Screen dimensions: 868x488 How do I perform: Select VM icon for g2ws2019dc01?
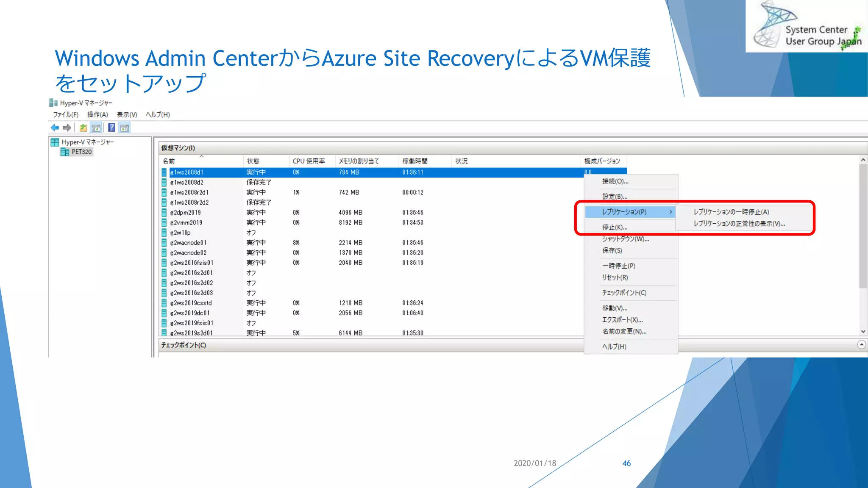[164, 313]
